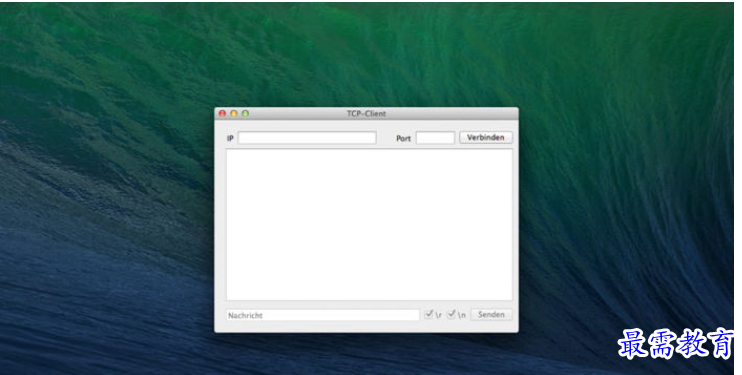This screenshot has width=742, height=375.
Task: Click the Verbinden button
Action: click(x=486, y=137)
